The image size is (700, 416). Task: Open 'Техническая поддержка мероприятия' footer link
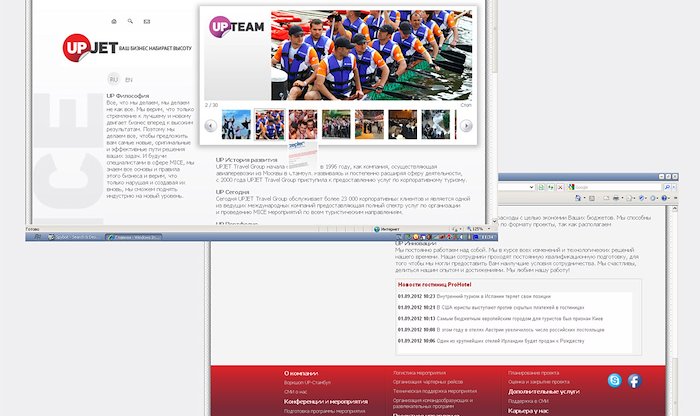[435, 391]
